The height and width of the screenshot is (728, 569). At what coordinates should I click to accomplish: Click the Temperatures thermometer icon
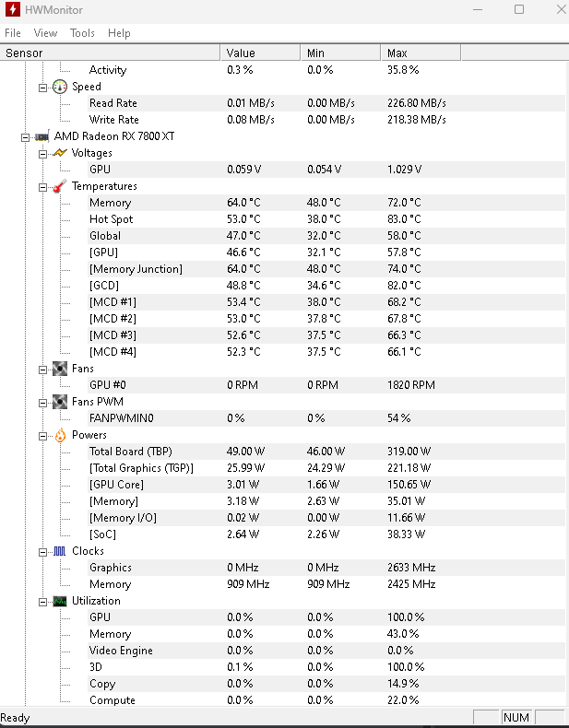pyautogui.click(x=59, y=186)
